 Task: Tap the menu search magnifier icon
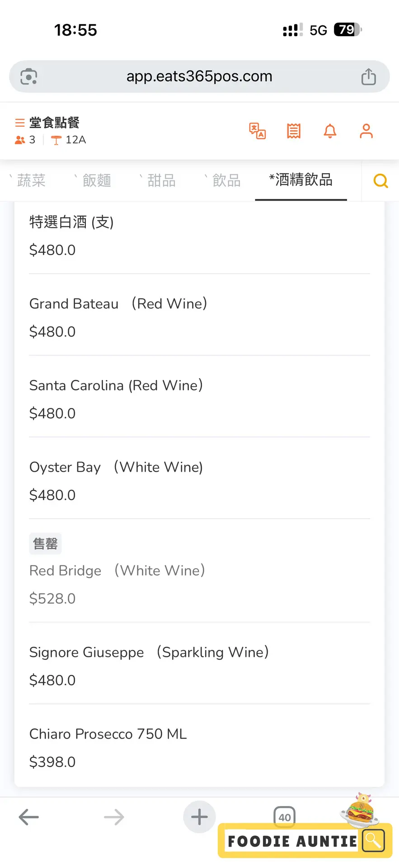coord(380,181)
